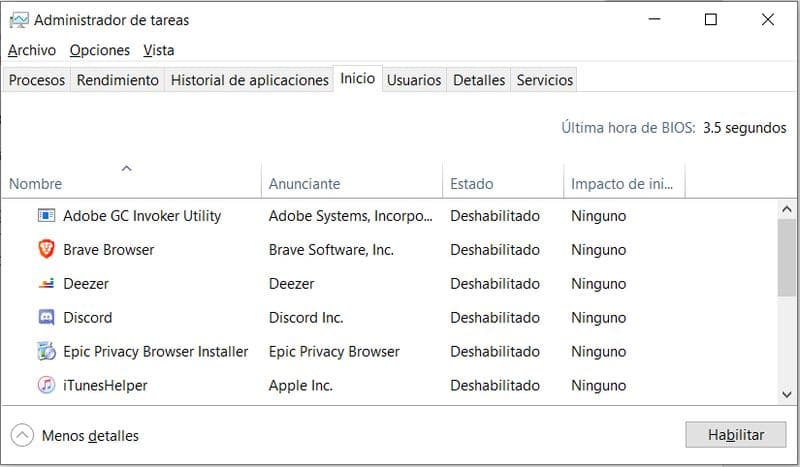Maximize the Administrador de tareas window
The height and width of the screenshot is (467, 800).
coord(711,19)
